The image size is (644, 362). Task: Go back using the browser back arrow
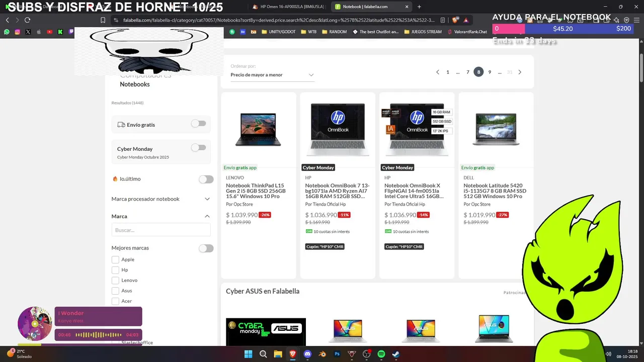pos(7,20)
